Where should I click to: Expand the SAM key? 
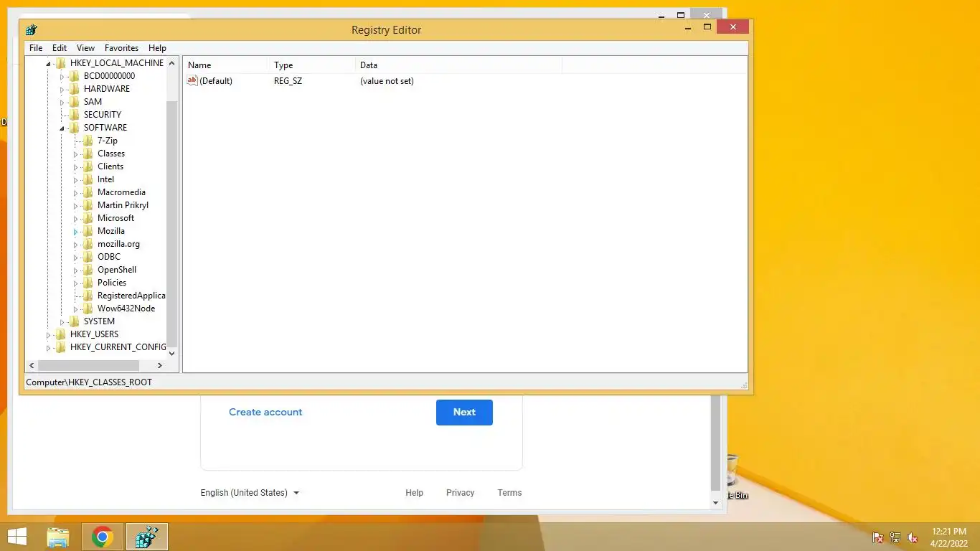[62, 102]
